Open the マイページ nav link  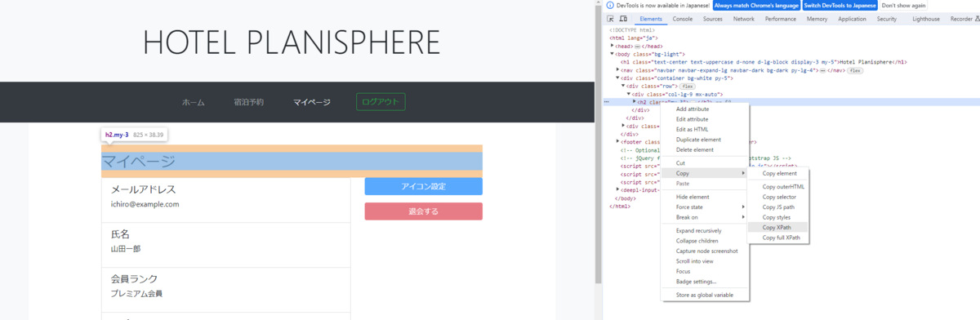pos(312,103)
